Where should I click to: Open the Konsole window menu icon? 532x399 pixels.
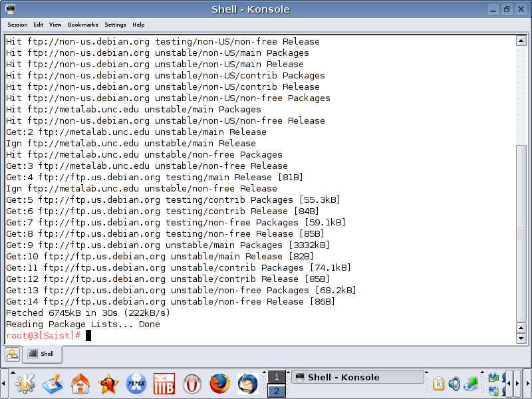point(9,9)
